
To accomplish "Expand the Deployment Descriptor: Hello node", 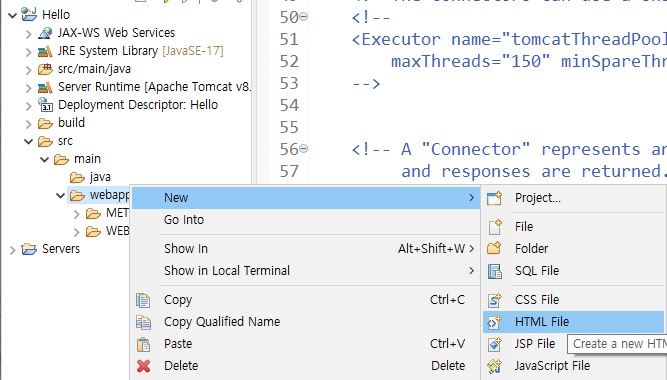I will (29, 106).
